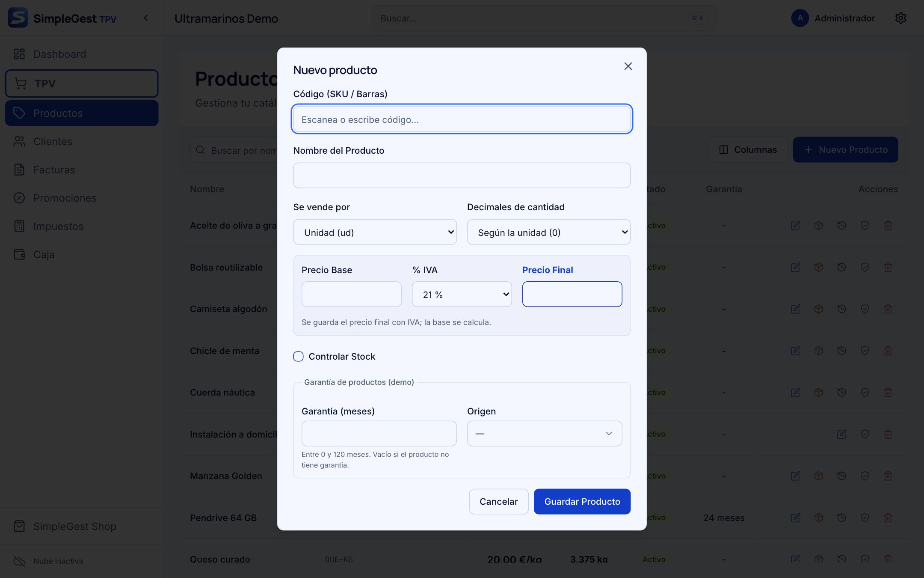Open the history icon in Aceite de oliva row
This screenshot has height=578, width=924.
click(841, 225)
